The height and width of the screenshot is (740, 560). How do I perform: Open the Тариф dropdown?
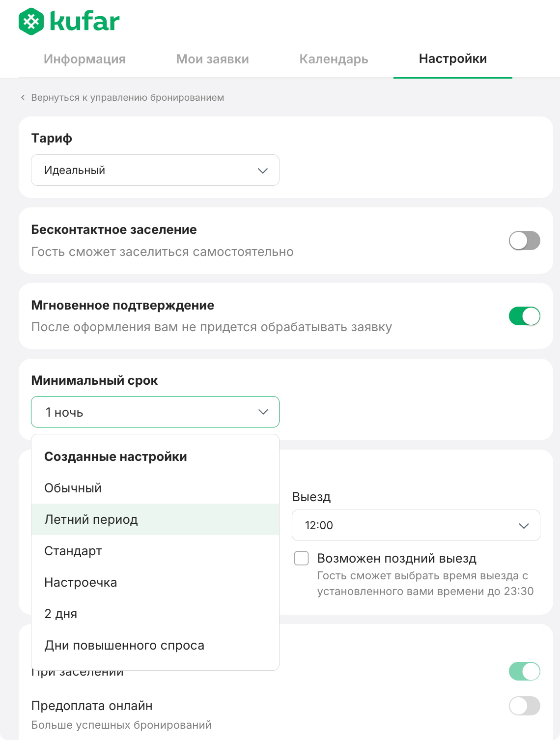point(155,170)
